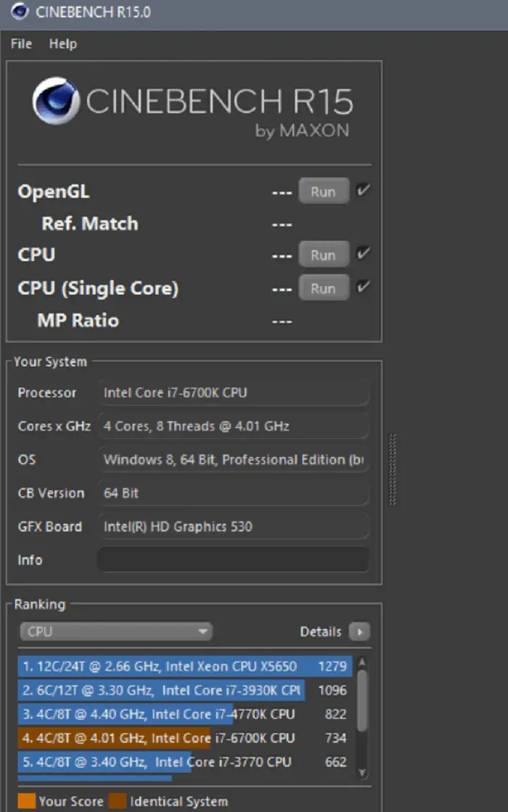The image size is (508, 812).
Task: Click the panel splitter grip handle
Action: pos(393,469)
